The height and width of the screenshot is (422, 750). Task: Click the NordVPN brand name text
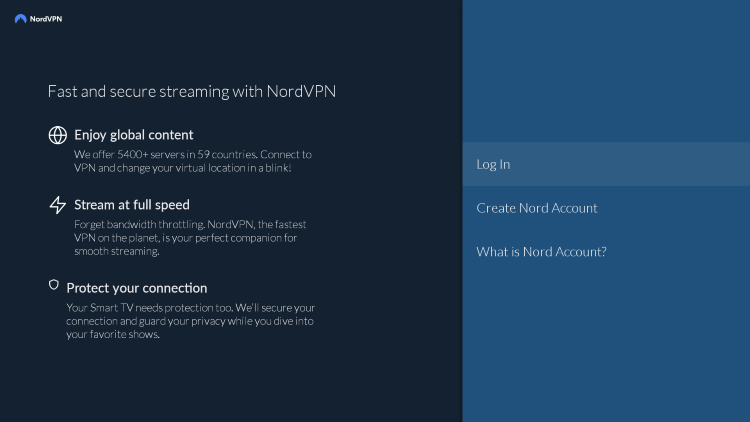pyautogui.click(x=46, y=19)
